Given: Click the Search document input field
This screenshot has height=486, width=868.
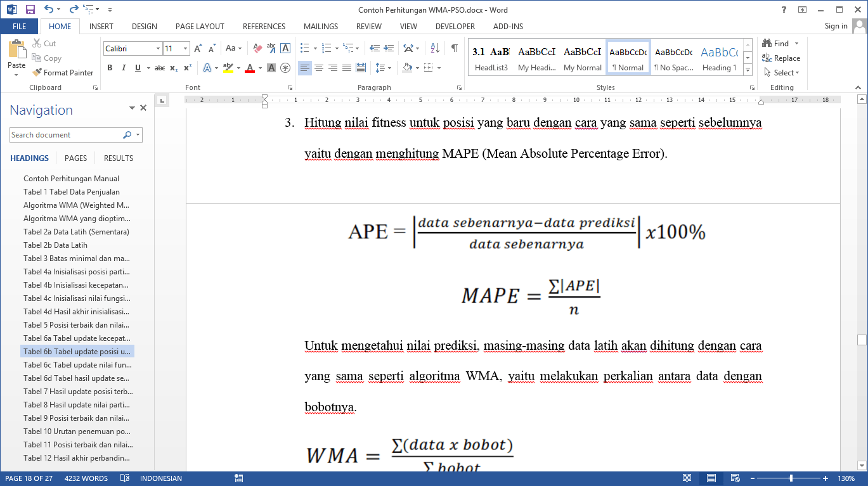Looking at the screenshot, I should (66, 135).
